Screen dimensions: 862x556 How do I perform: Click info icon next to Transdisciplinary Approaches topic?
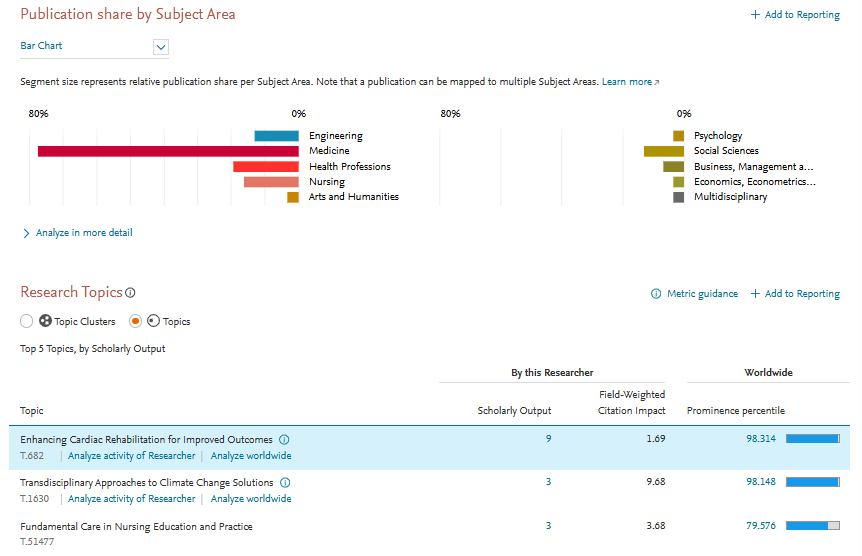tap(286, 483)
